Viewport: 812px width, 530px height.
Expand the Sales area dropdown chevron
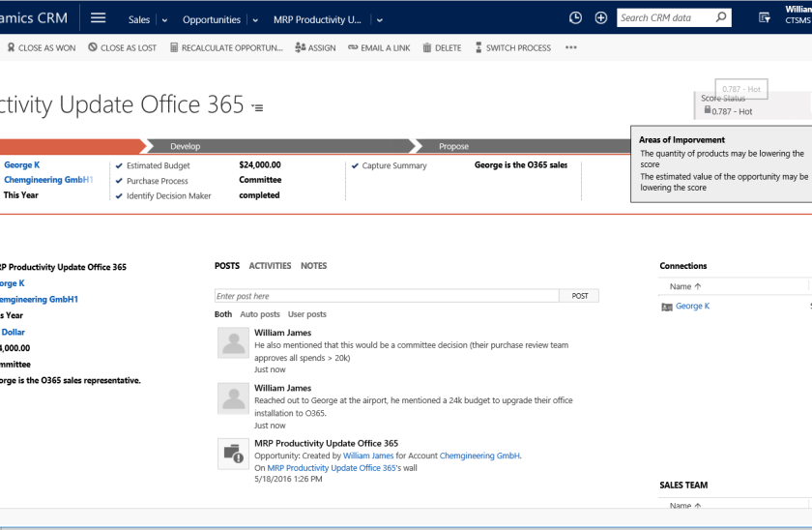(x=164, y=20)
